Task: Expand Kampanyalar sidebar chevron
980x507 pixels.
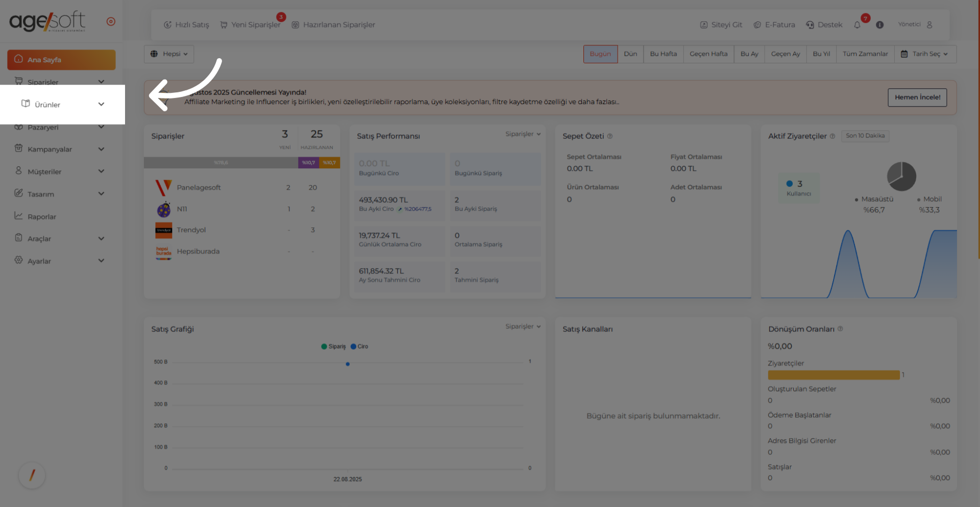Action: 101,149
